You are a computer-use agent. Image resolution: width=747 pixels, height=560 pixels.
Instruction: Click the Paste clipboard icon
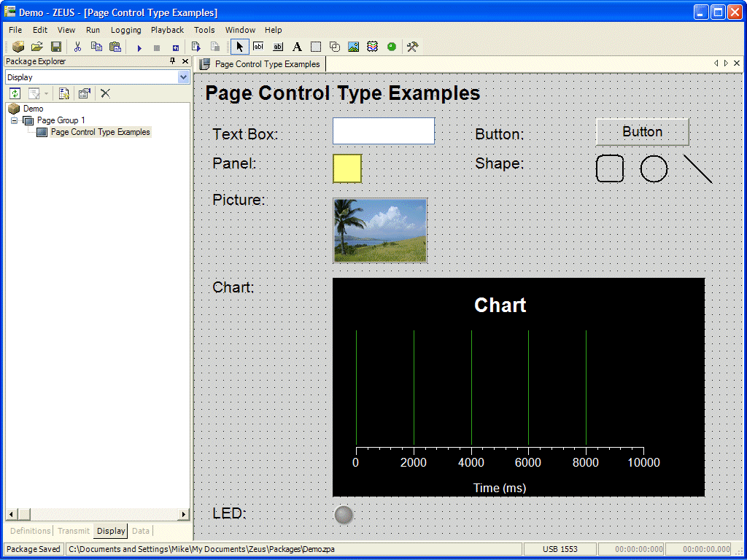tap(115, 47)
